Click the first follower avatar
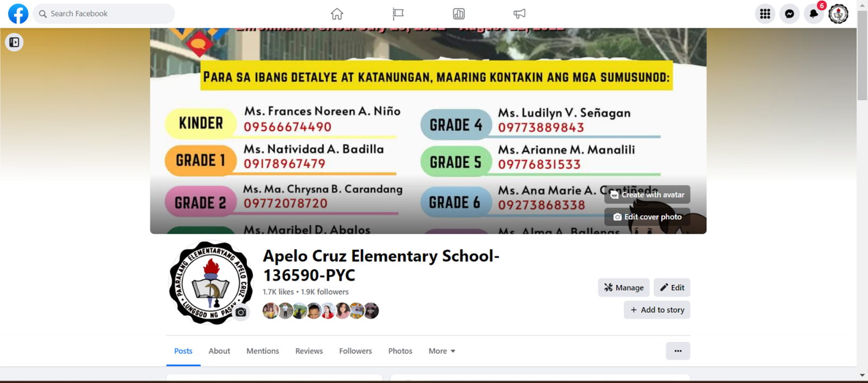This screenshot has height=383, width=868. click(270, 311)
